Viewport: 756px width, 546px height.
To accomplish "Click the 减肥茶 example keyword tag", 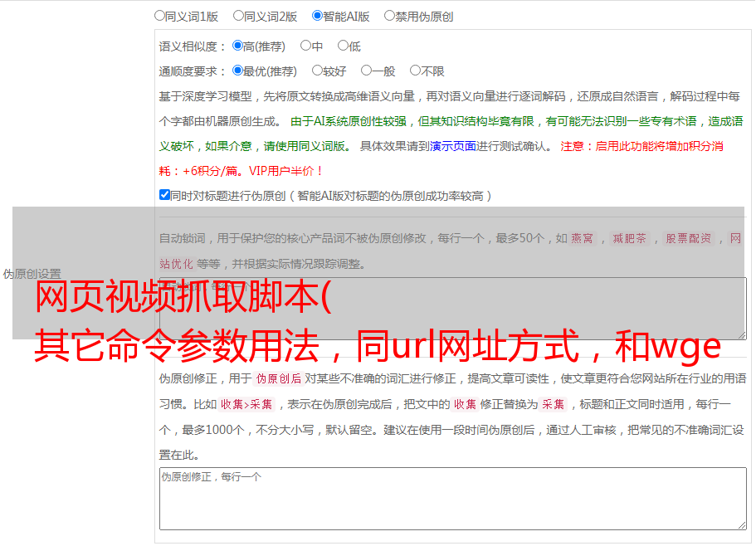I will [x=629, y=239].
